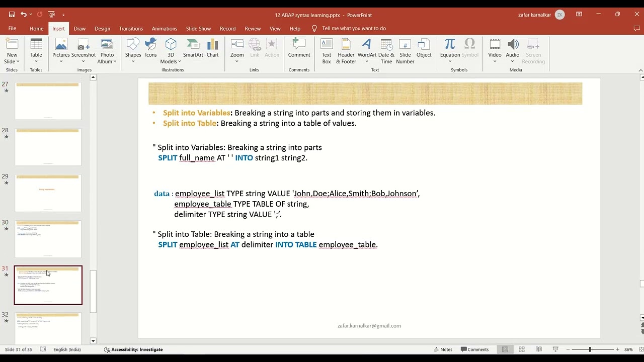Open Photo Album tool

click(107, 51)
